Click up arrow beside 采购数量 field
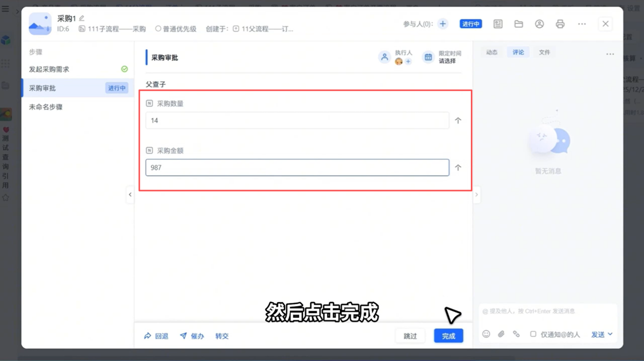This screenshot has height=361, width=644. tap(458, 121)
